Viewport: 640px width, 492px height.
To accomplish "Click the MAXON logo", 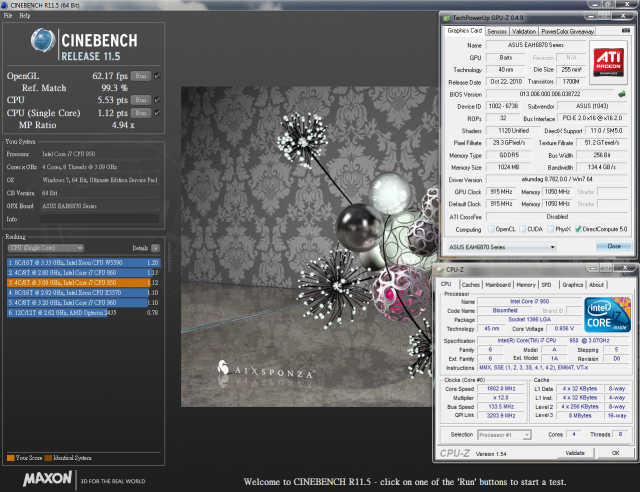I will click(47, 479).
